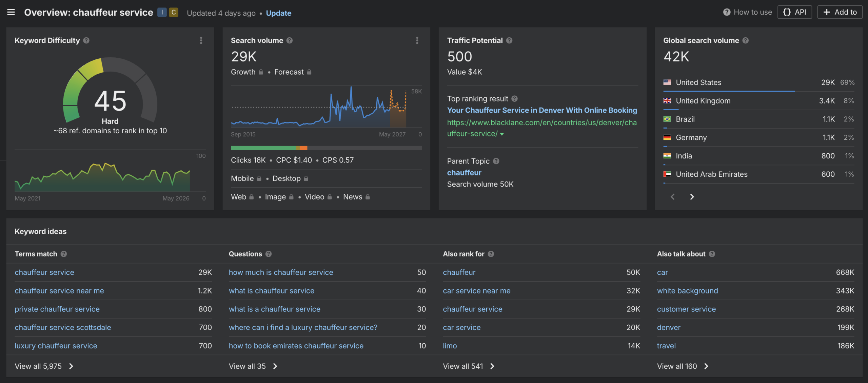The width and height of the screenshot is (868, 383).
Task: Open Keyword Difficulty card options menu
Action: [201, 40]
